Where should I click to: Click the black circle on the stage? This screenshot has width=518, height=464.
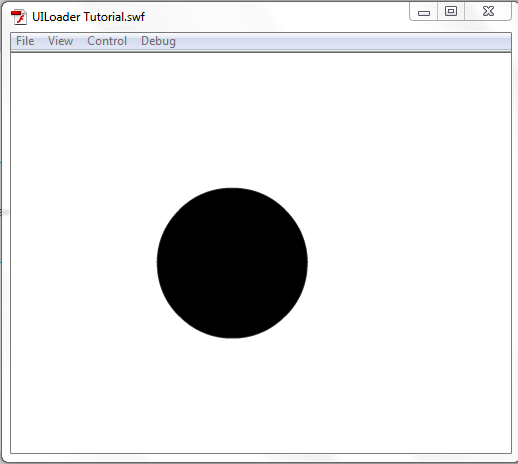click(232, 263)
